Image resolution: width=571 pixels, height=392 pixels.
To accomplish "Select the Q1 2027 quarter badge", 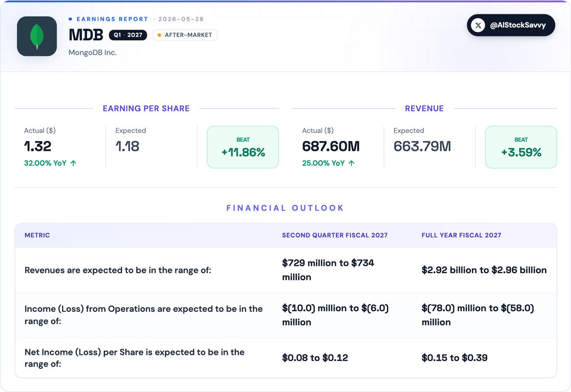I will point(128,35).
